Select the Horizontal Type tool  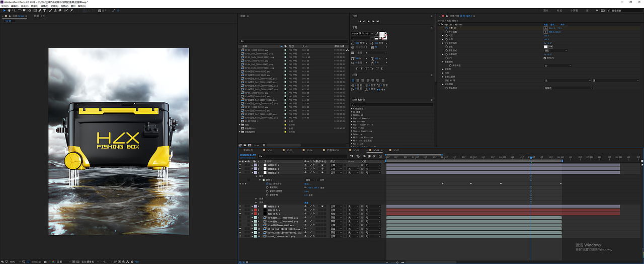(44, 11)
